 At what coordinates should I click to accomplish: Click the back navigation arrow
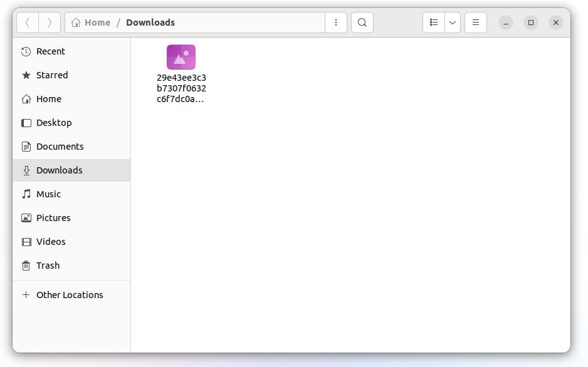click(28, 23)
